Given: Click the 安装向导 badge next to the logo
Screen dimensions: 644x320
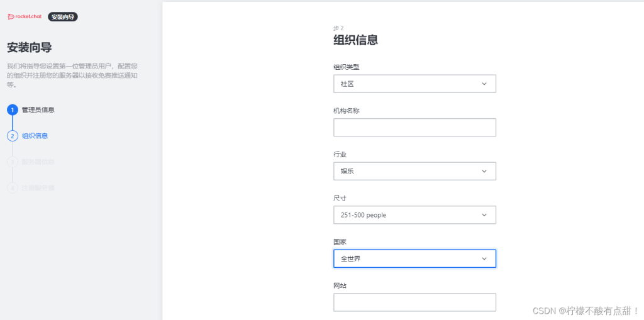Looking at the screenshot, I should (x=63, y=17).
